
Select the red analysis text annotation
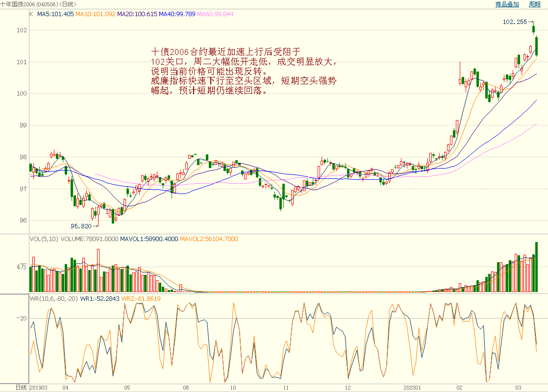click(x=244, y=72)
